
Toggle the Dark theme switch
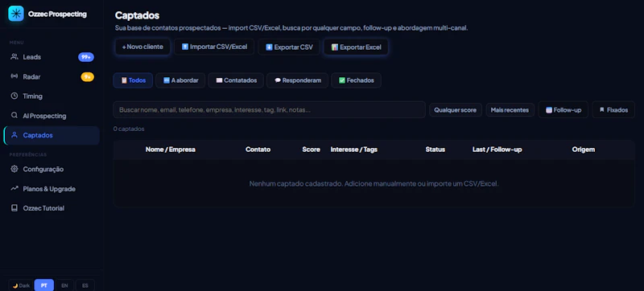(x=21, y=285)
